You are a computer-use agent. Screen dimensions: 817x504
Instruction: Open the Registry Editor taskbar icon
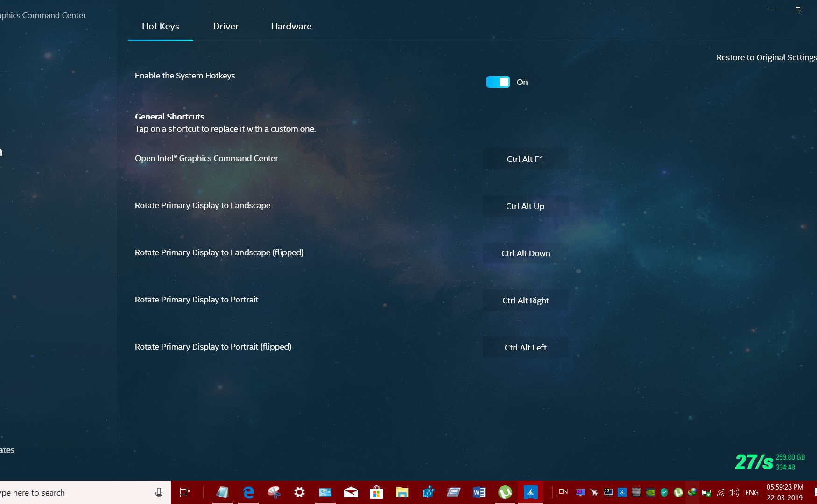click(428, 492)
